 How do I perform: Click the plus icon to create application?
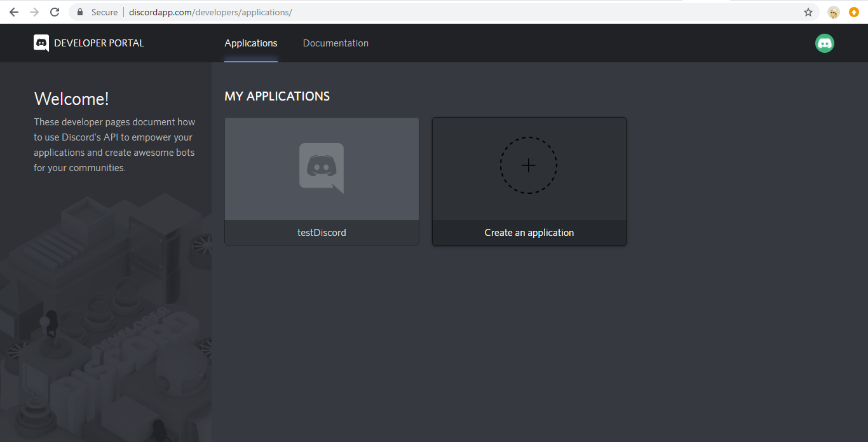529,165
